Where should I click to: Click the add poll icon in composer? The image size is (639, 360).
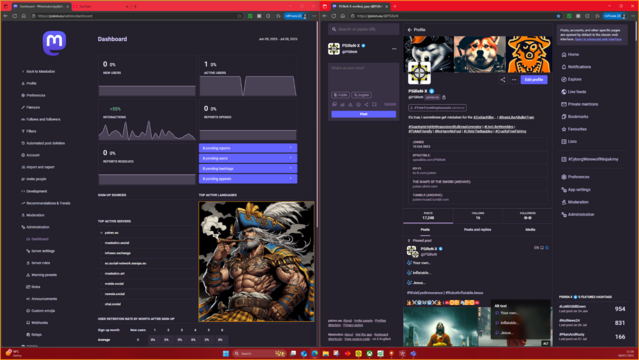342,104
